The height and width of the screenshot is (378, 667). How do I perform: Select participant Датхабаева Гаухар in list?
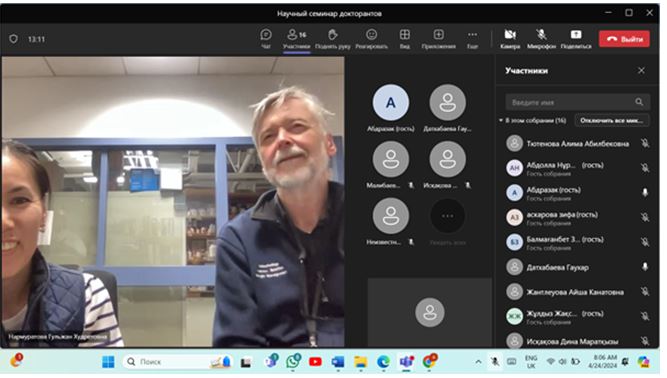tap(577, 267)
